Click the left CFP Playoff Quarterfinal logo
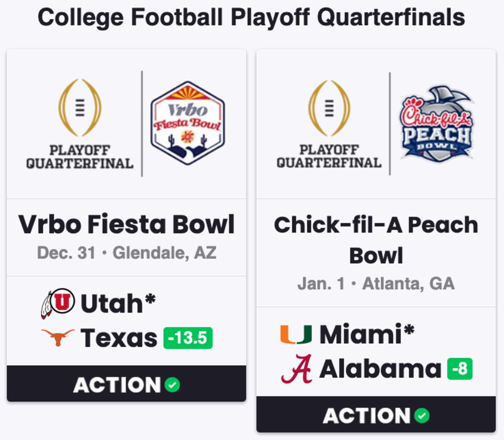 point(80,124)
